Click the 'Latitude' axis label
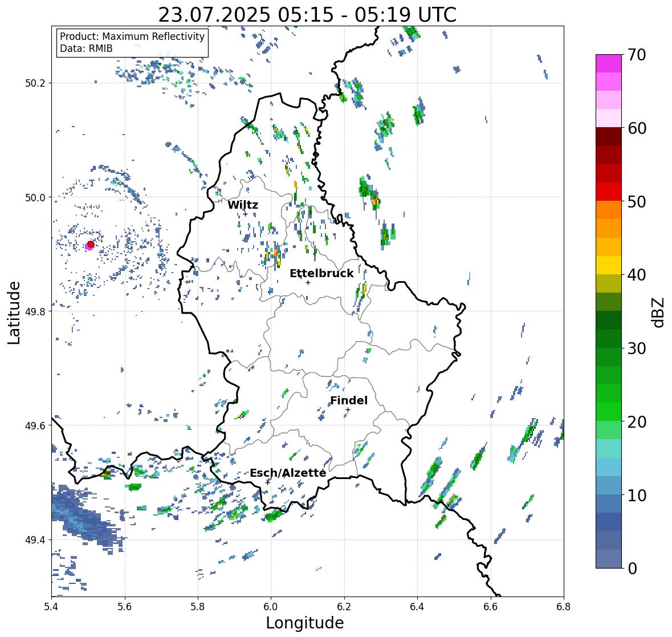 point(14,313)
